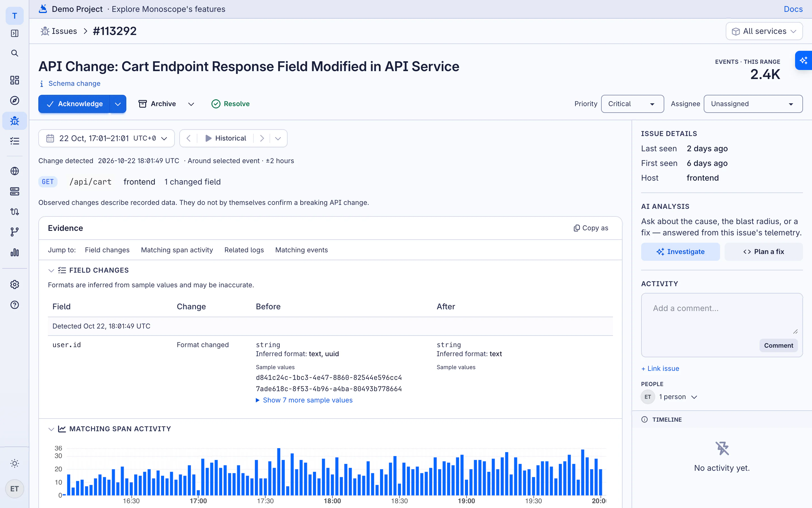Screen dimensions: 812x508
Task: Collapse the Field Changes section
Action: pyautogui.click(x=51, y=270)
